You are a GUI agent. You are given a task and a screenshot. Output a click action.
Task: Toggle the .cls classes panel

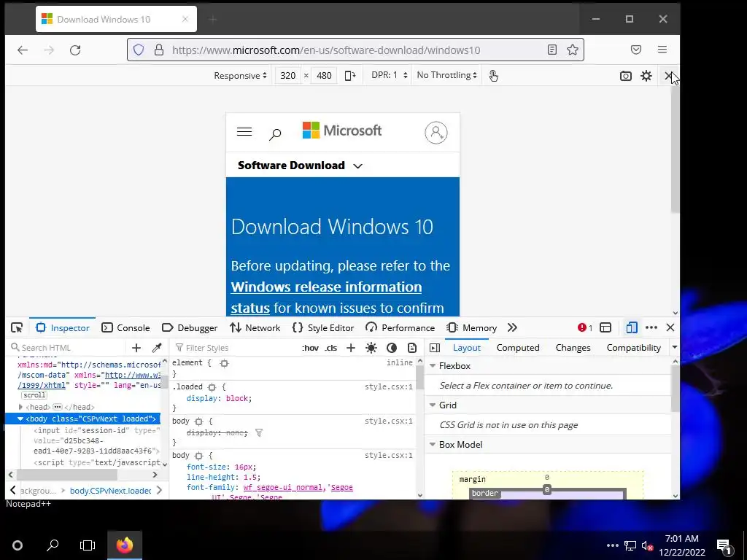[330, 348]
